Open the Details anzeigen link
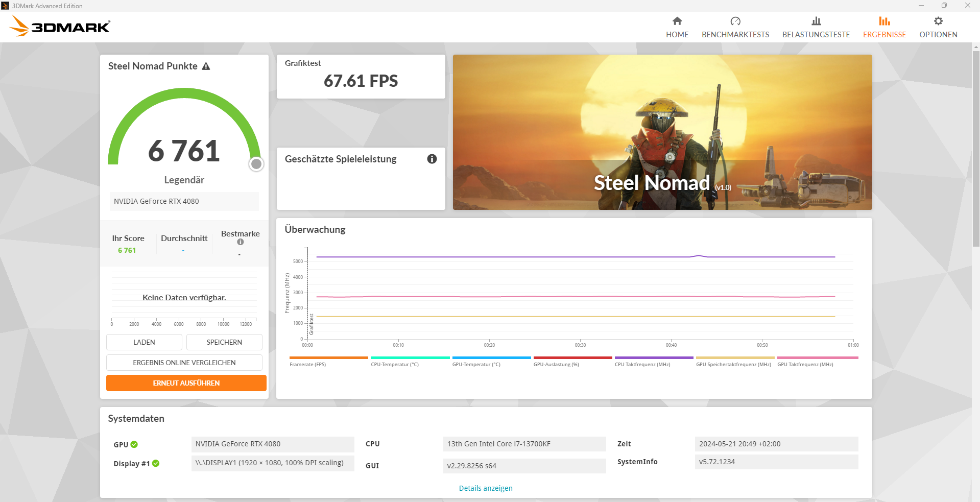Viewport: 980px width, 502px height. coord(486,488)
